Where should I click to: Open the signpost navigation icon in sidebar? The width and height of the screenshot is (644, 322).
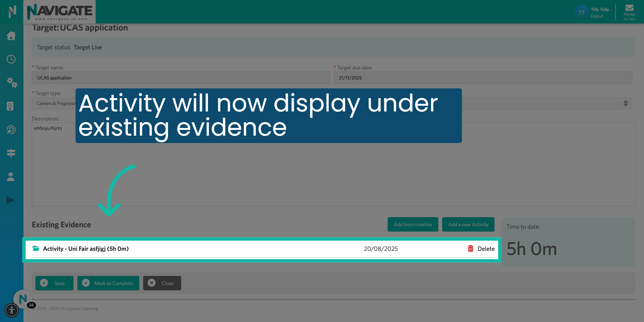[x=11, y=153]
